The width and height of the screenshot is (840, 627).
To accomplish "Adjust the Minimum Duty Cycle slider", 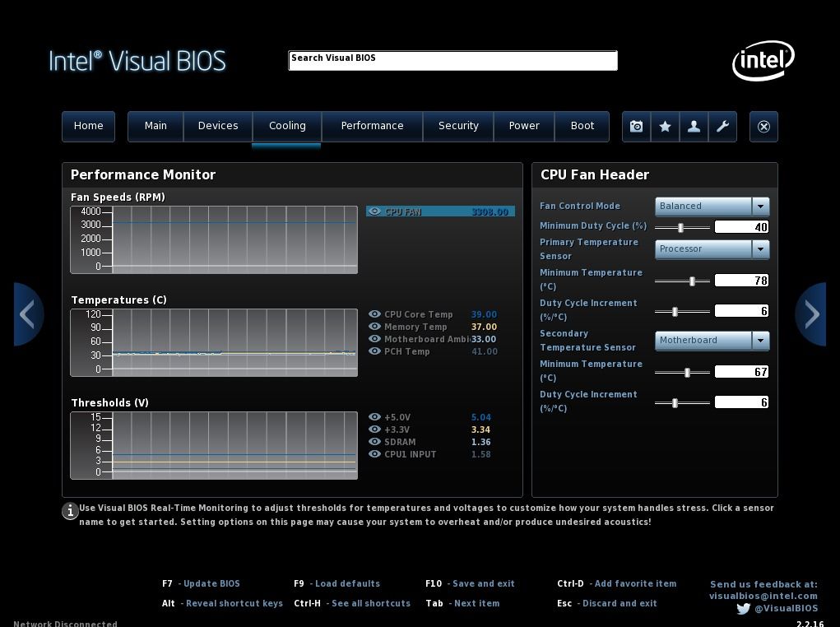I will coord(680,227).
